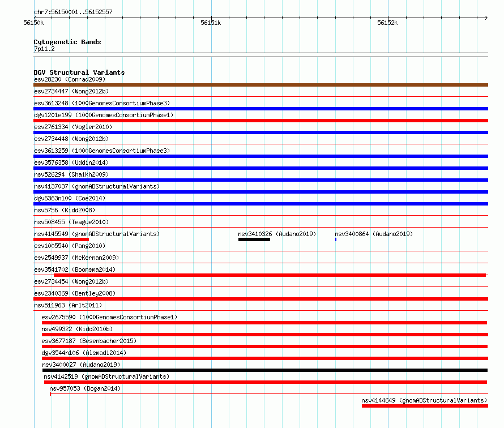504x428 pixels.
Task: Select esv3677187 (Besenbacher2015) label
Action: (89, 341)
